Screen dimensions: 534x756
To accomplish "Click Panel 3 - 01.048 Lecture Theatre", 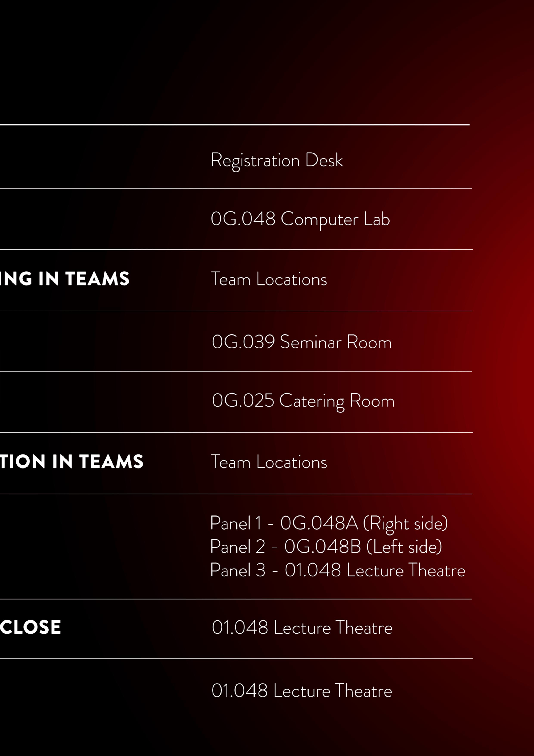I will 338,570.
